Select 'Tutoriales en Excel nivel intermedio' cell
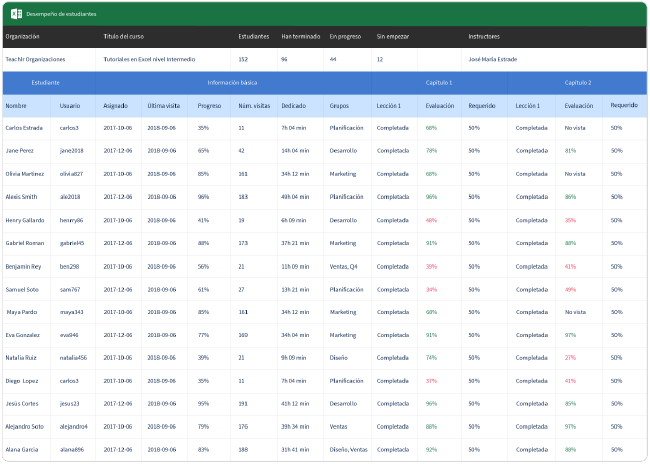Screen dimensions: 650x464 tap(149, 59)
